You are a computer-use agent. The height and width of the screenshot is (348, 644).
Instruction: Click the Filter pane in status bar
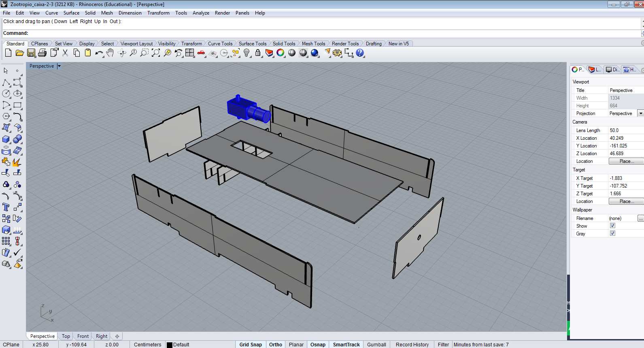click(x=443, y=344)
